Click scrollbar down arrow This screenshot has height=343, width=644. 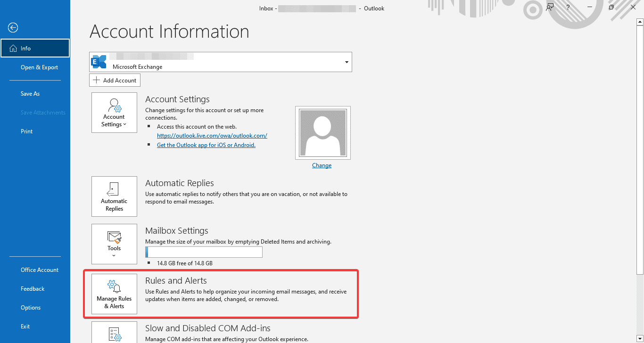point(640,339)
